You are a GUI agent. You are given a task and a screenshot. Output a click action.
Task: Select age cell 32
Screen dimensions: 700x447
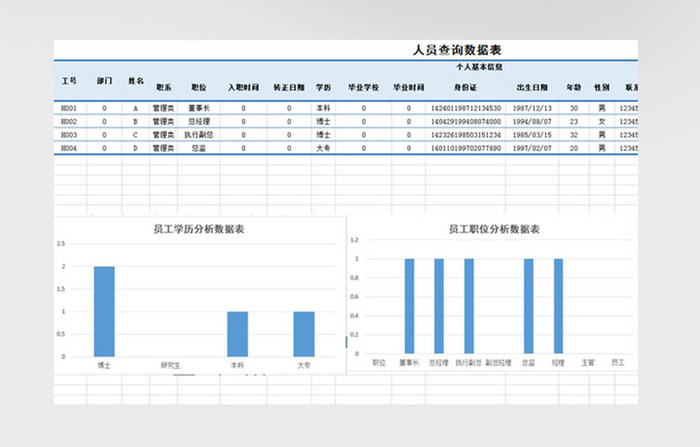(x=574, y=135)
